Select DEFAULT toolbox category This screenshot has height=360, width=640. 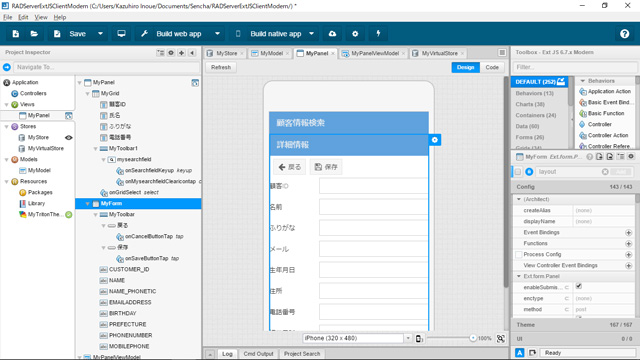coord(540,82)
